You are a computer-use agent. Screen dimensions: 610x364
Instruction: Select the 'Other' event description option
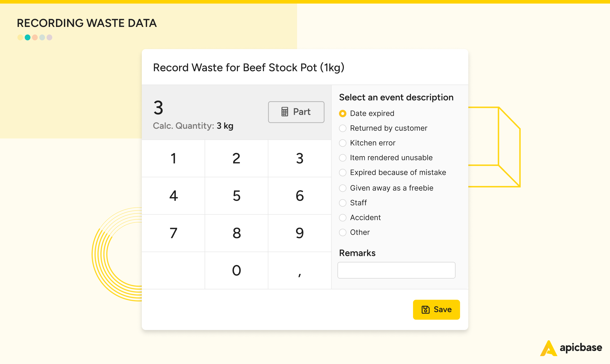(343, 232)
